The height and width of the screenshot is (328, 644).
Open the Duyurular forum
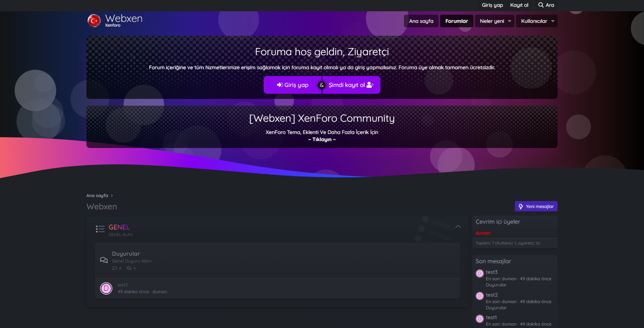[x=126, y=254]
